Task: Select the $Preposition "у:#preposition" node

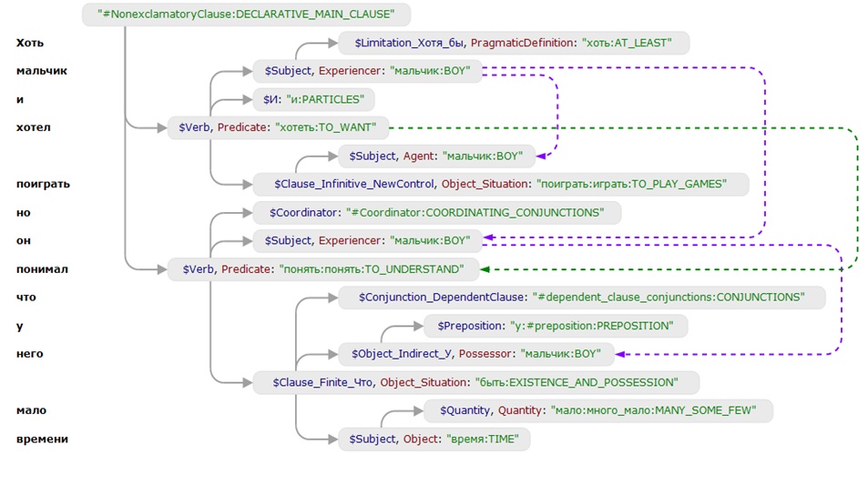Action: [556, 326]
